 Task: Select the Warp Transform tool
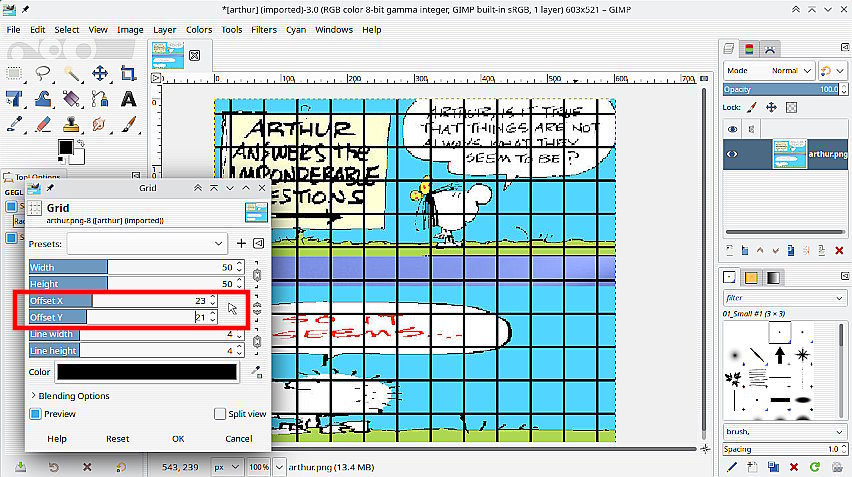pos(42,99)
